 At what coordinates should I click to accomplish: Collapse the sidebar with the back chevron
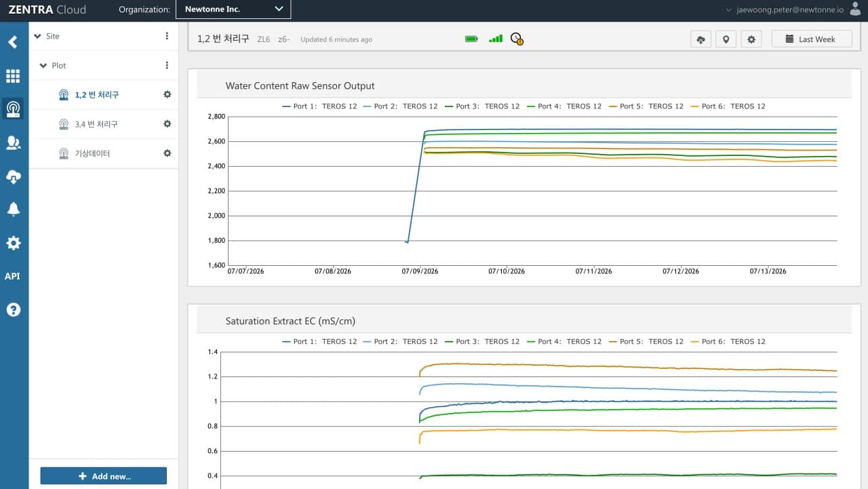[13, 42]
